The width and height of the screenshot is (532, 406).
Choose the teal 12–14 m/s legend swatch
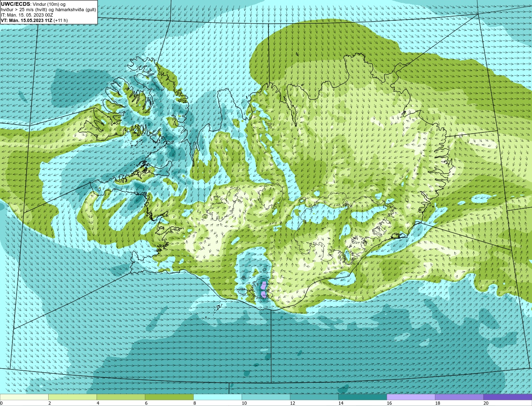314,397
